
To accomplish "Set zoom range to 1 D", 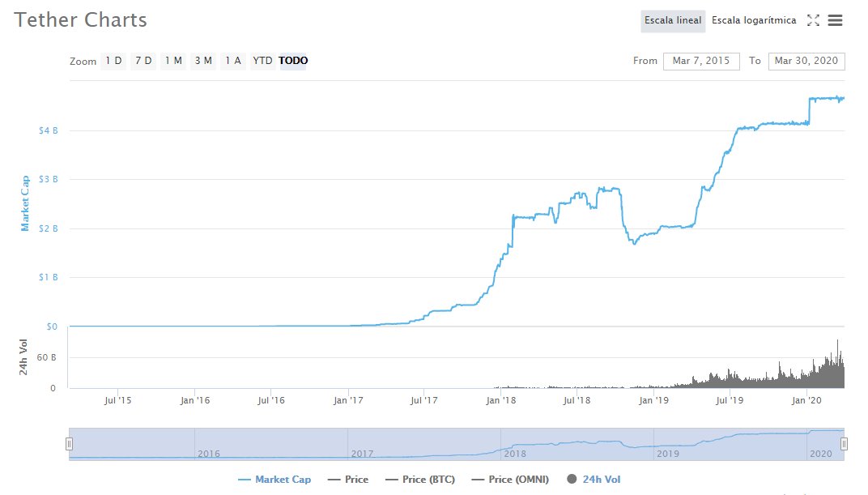I will click(x=113, y=61).
